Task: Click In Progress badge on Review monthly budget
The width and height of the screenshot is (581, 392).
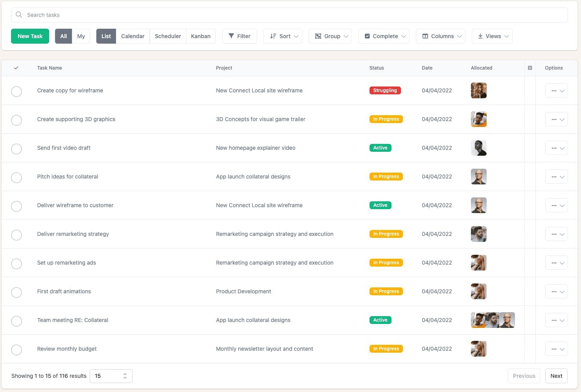Action: coord(386,349)
